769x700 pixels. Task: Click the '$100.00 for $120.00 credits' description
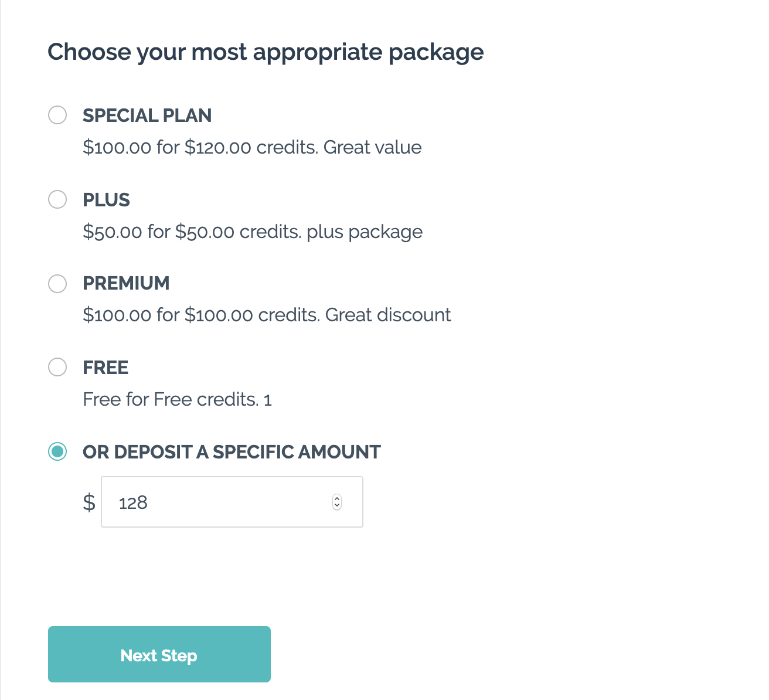tap(252, 147)
